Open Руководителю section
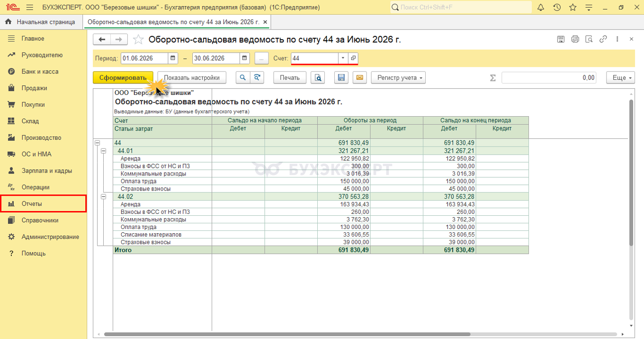This screenshot has width=644, height=339. click(x=44, y=55)
